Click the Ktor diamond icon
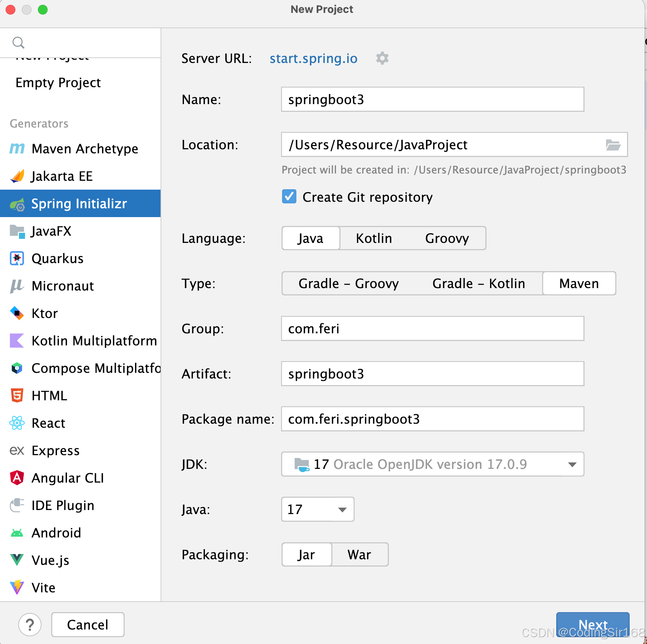The height and width of the screenshot is (644, 647). pos(17,314)
